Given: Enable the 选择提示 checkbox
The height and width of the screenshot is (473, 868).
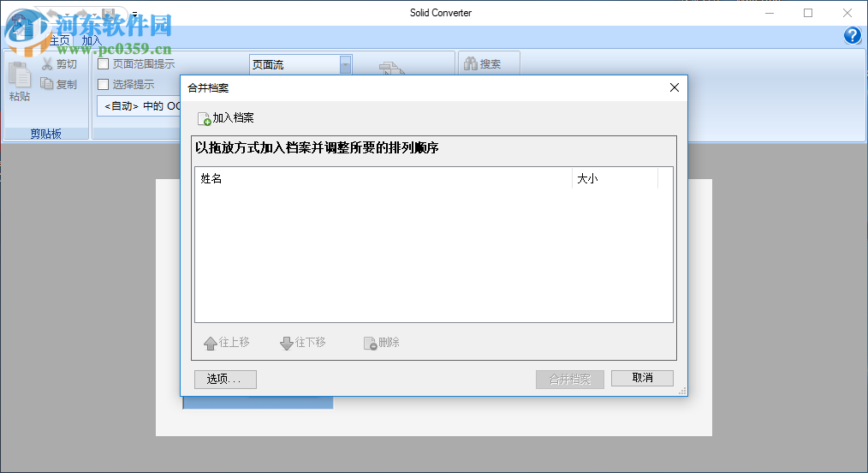Looking at the screenshot, I should tap(103, 84).
